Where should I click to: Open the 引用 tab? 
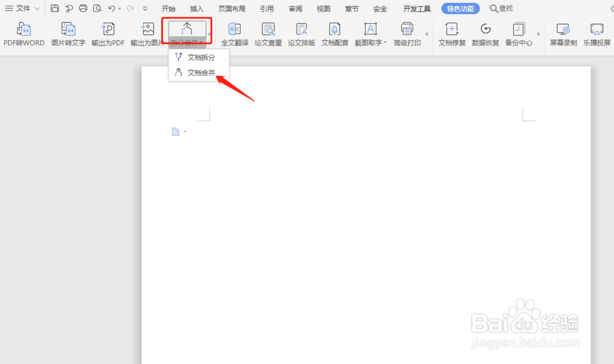tap(267, 9)
